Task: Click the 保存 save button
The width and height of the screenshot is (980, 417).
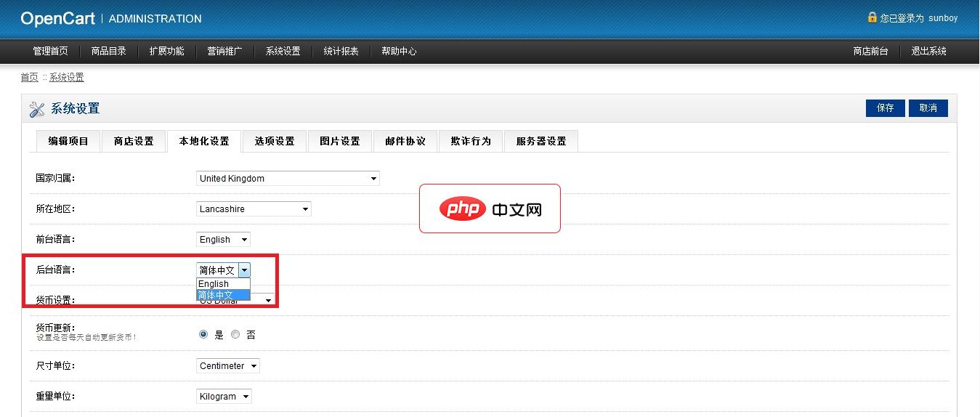Action: click(x=886, y=108)
